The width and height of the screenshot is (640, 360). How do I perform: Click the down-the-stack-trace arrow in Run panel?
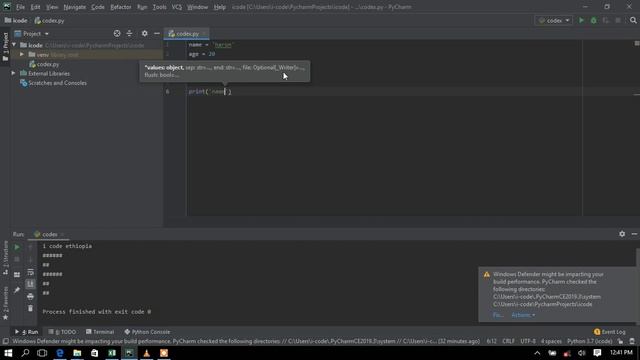(x=30, y=260)
